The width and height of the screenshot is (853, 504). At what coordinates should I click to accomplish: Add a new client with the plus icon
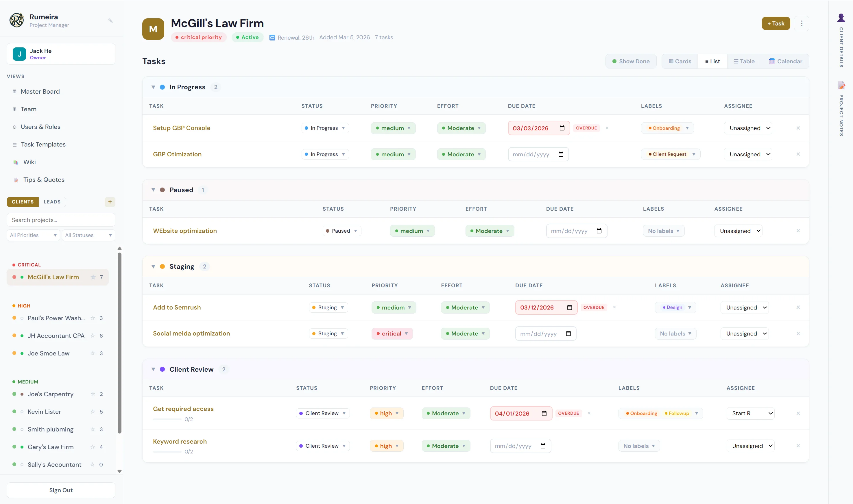pyautogui.click(x=110, y=202)
